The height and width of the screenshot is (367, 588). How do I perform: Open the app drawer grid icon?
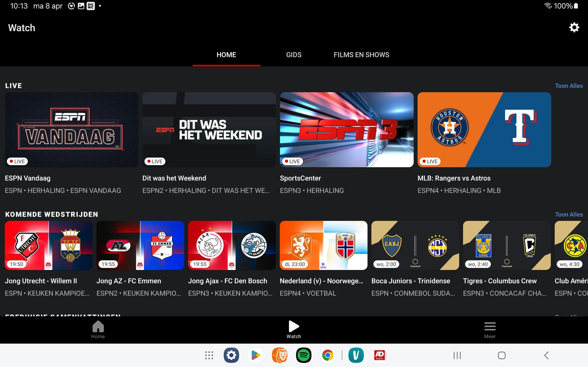click(x=209, y=355)
